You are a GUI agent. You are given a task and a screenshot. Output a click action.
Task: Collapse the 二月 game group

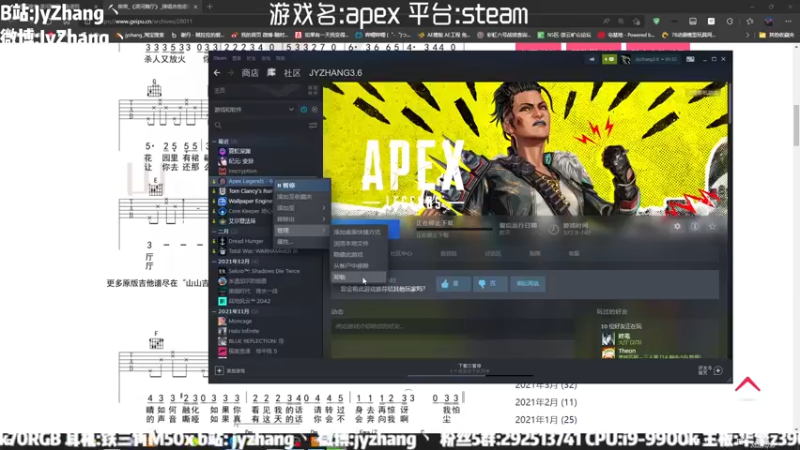tap(215, 231)
